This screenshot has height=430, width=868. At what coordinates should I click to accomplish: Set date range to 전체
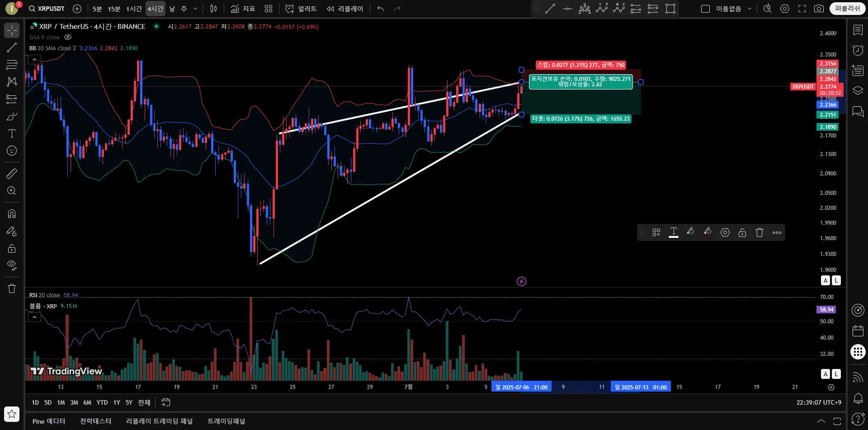coord(144,402)
